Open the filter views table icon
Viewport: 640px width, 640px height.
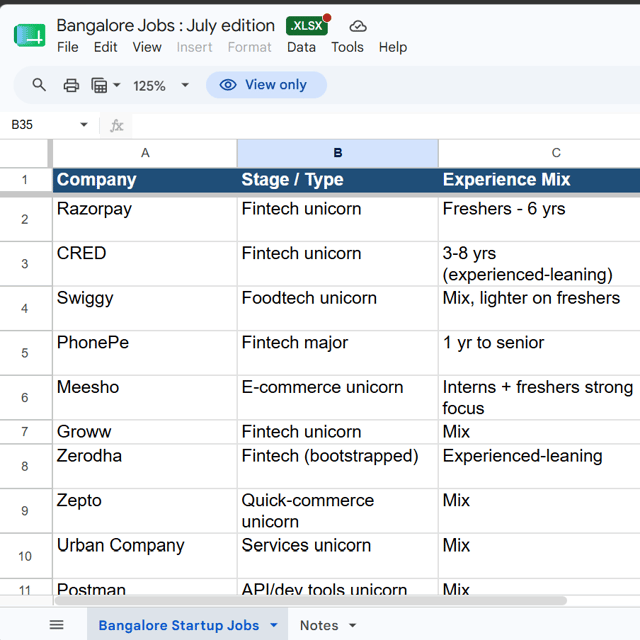[x=99, y=85]
